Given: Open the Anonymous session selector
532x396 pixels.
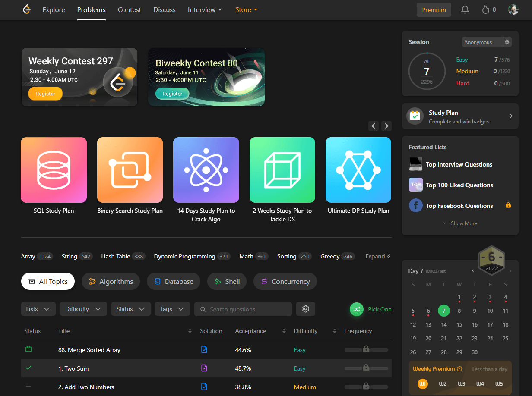Looking at the screenshot, I should tap(482, 42).
